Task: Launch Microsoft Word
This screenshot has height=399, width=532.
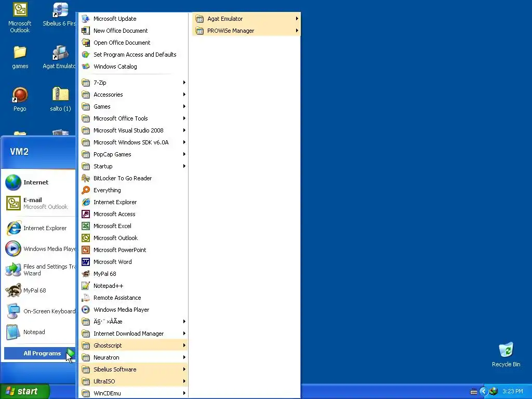Action: pos(133,262)
